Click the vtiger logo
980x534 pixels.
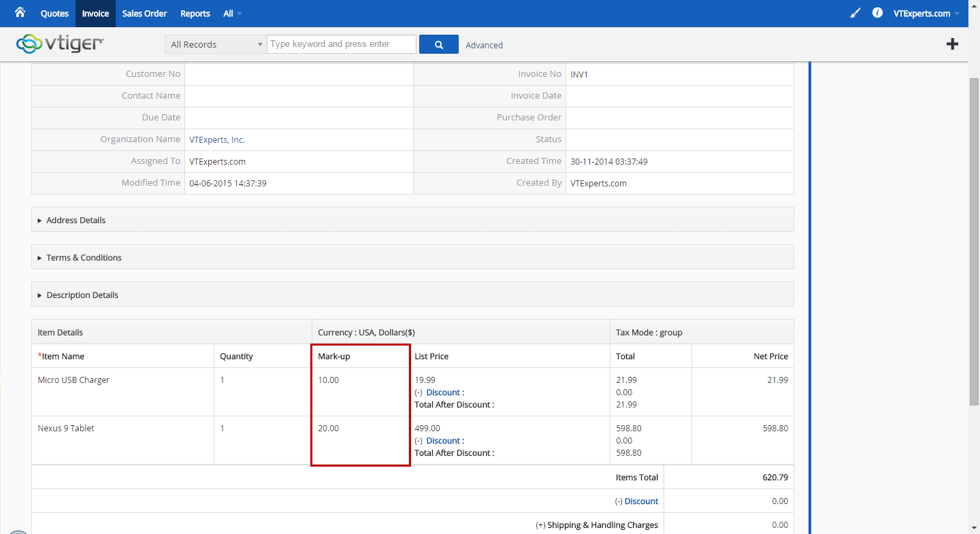tap(60, 44)
